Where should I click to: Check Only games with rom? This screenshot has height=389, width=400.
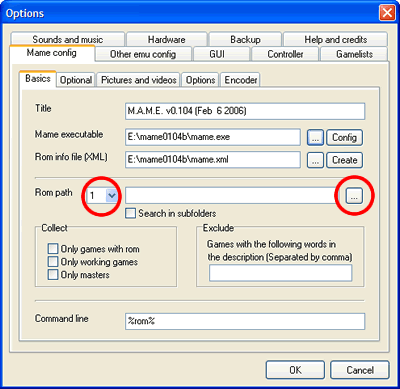pos(53,249)
